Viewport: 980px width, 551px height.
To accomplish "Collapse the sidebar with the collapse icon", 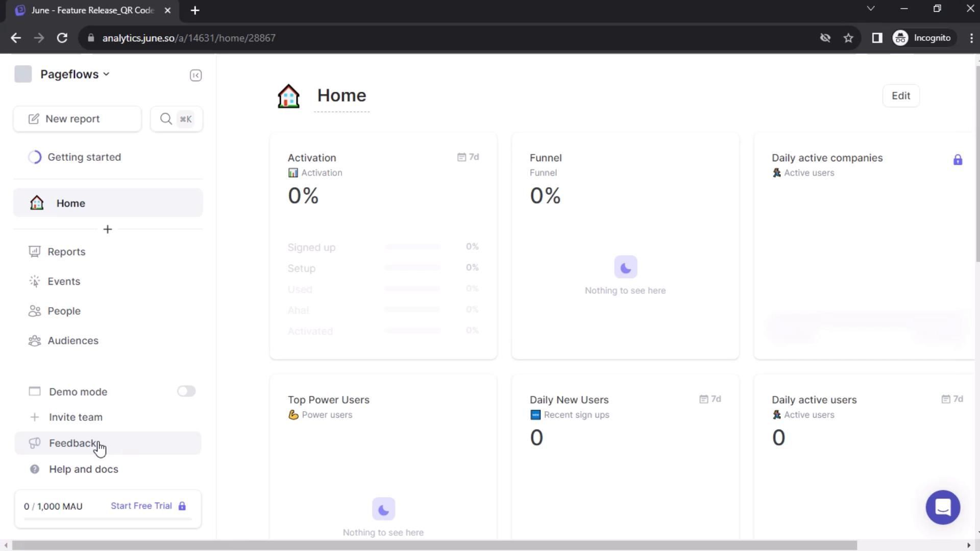I will (x=195, y=76).
